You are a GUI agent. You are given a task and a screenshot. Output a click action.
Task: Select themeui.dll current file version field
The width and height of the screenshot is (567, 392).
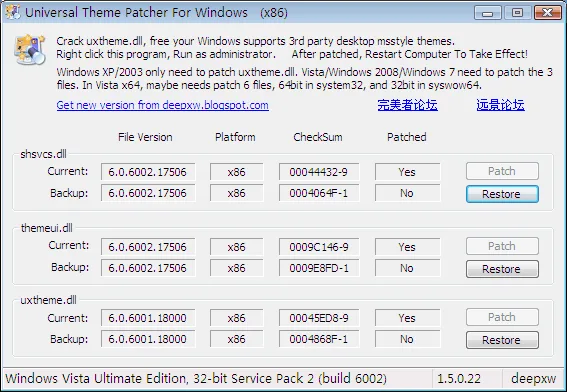[x=148, y=247]
